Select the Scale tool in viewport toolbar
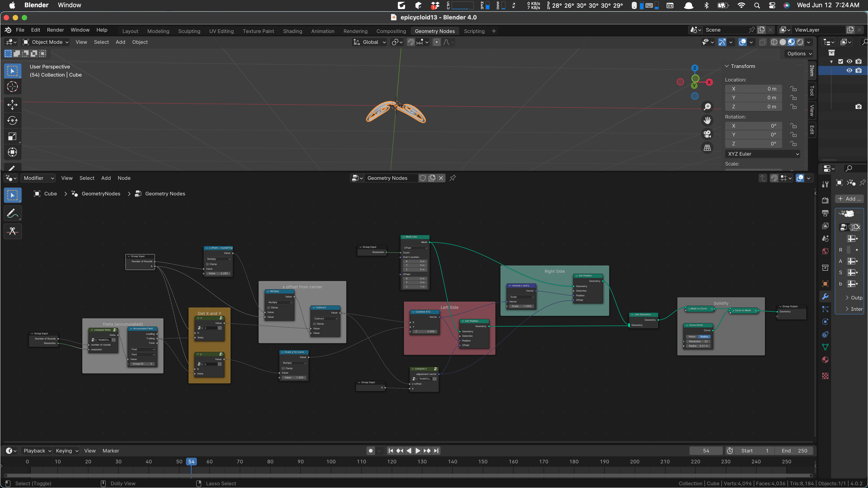 coord(12,136)
